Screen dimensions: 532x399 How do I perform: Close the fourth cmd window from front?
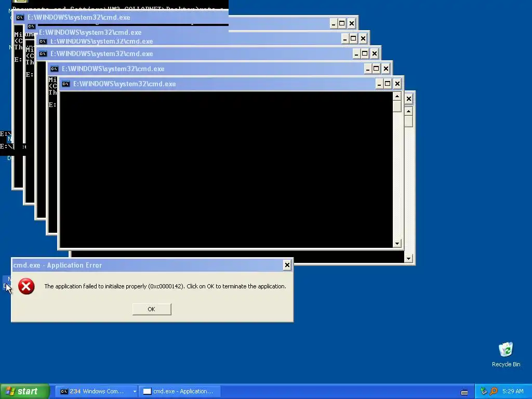coord(363,38)
